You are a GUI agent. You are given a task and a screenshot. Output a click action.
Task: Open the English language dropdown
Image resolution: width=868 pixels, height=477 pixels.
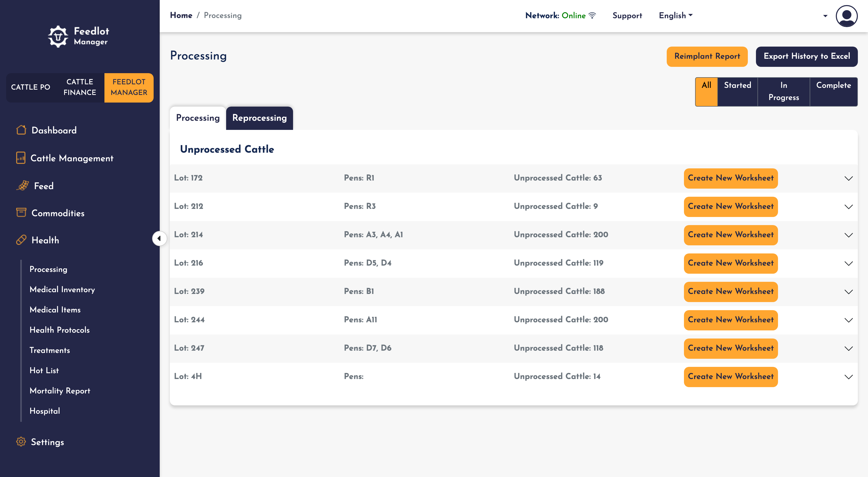pyautogui.click(x=676, y=15)
